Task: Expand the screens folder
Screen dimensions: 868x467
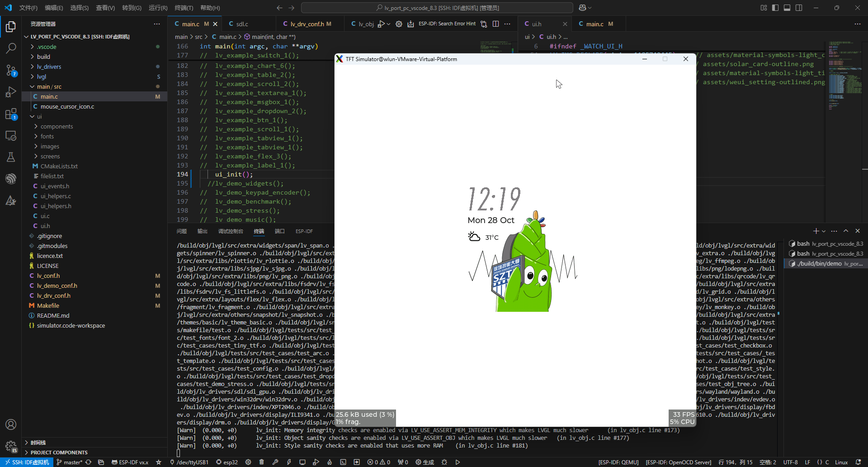Action: [95, 156]
